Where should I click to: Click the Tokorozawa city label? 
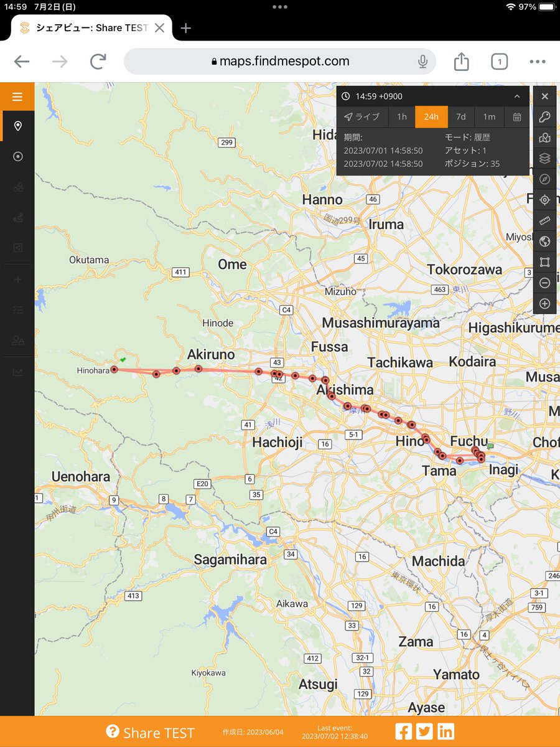click(465, 270)
